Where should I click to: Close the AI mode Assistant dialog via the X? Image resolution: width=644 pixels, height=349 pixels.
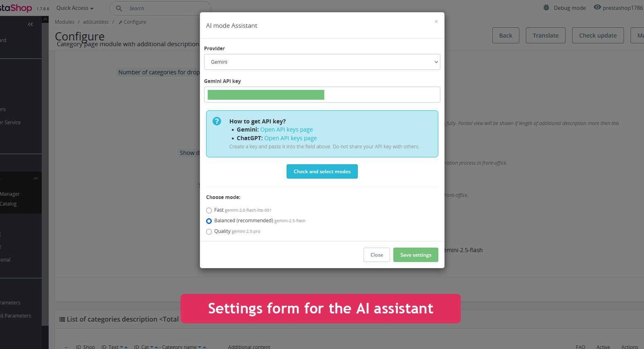436,22
